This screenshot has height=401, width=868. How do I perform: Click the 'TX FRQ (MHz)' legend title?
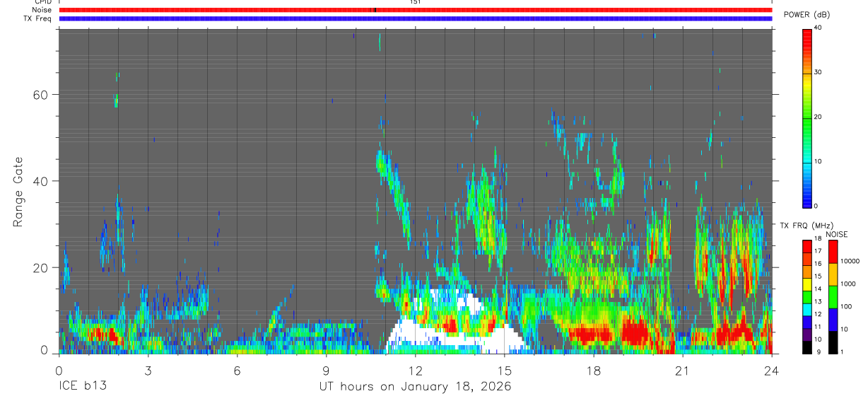tap(807, 226)
